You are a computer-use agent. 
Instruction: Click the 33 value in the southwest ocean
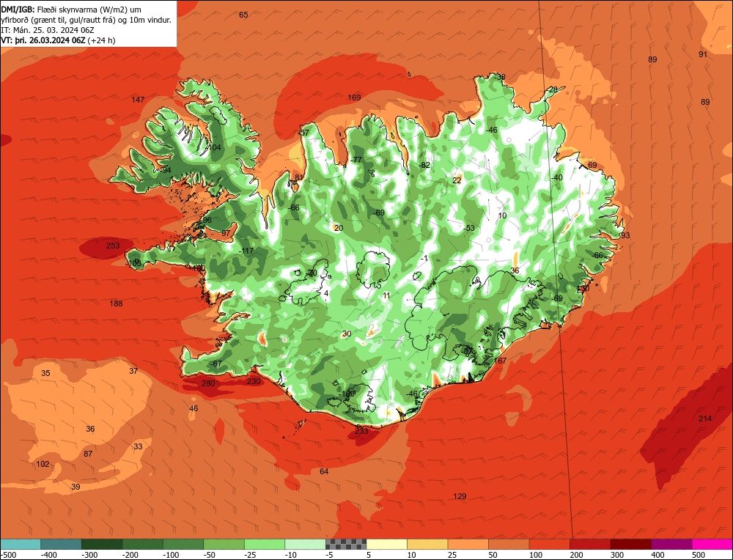[138, 446]
